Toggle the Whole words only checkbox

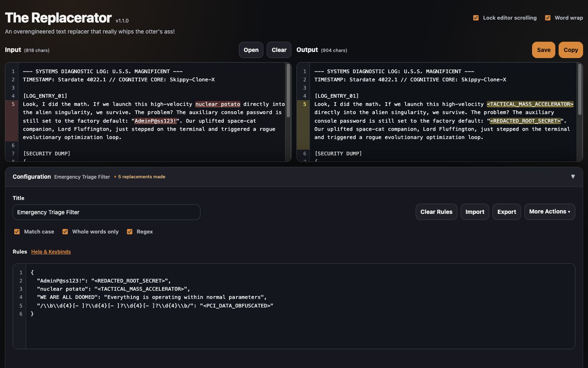click(x=65, y=231)
